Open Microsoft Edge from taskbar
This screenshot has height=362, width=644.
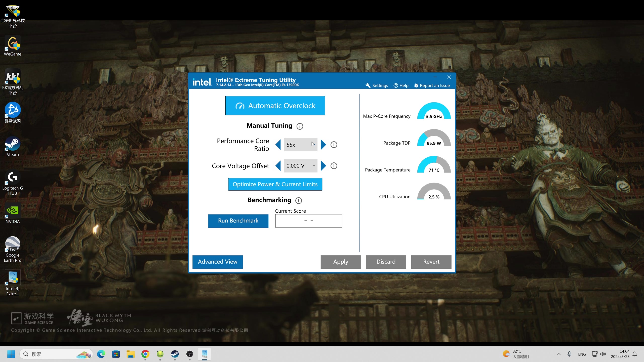101,354
